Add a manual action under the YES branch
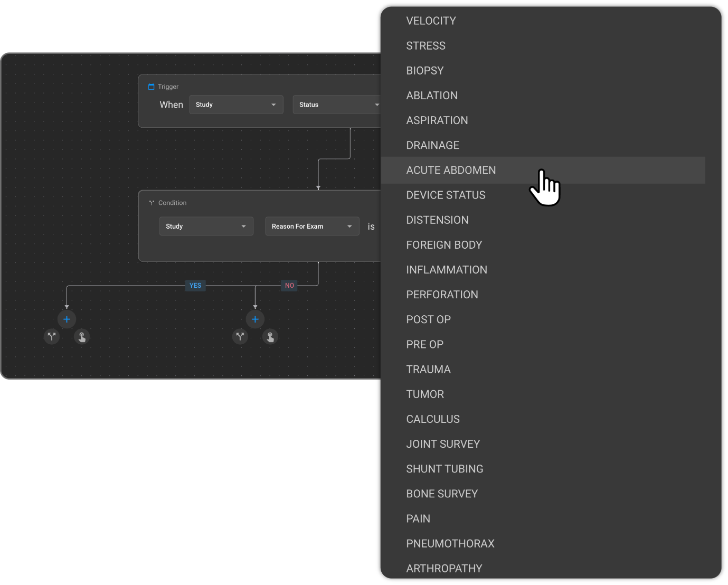Viewport: 728px width, 585px height. coord(82,336)
